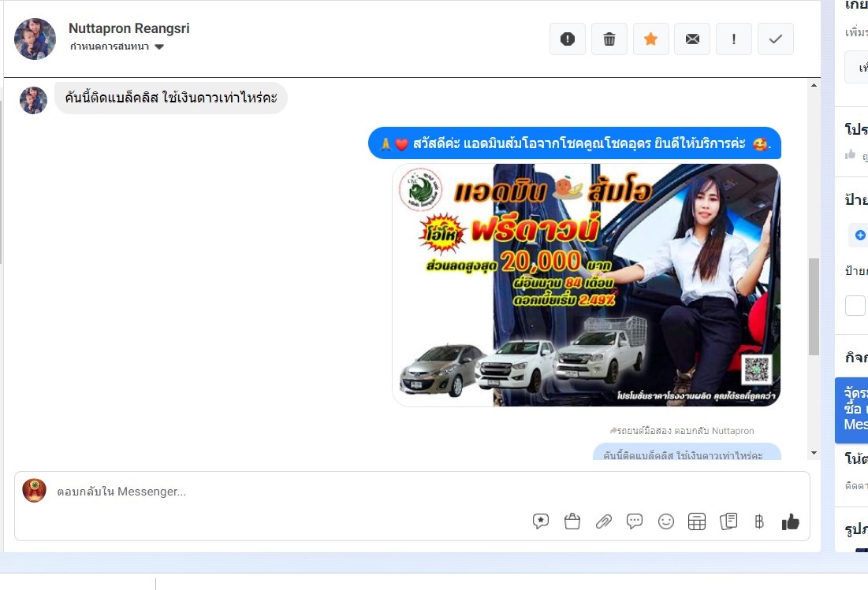
Task: Toggle the orange star follow-up marker
Action: (650, 39)
